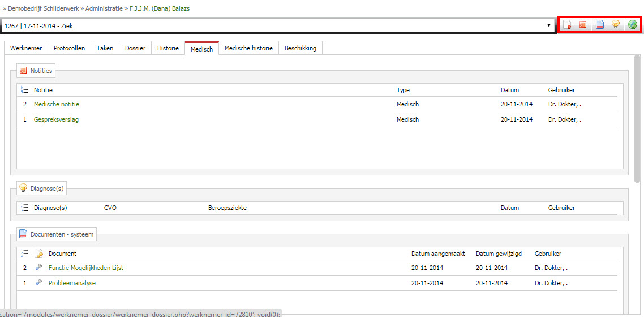644x317 pixels.
Task: Switch to the Medische historie tab
Action: (x=248, y=48)
